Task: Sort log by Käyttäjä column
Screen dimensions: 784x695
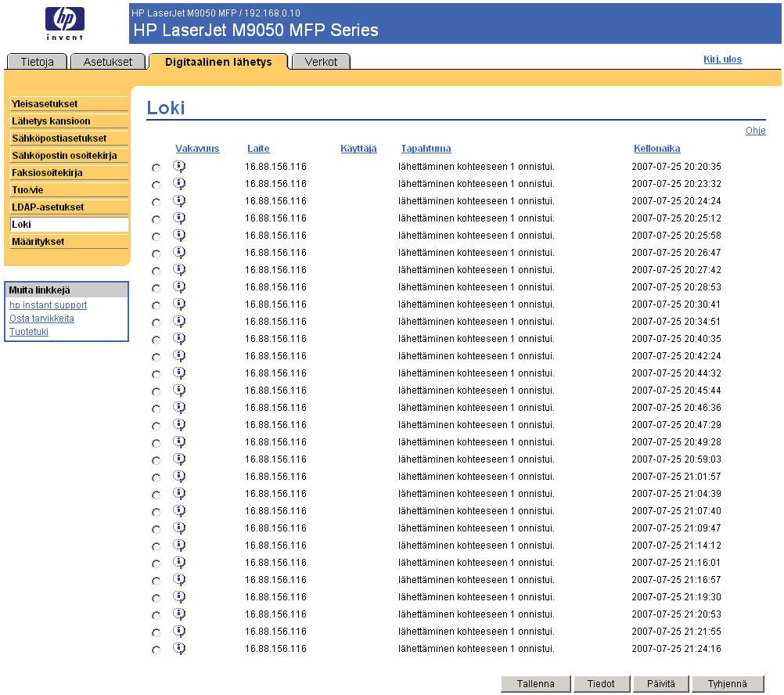Action: pos(358,149)
